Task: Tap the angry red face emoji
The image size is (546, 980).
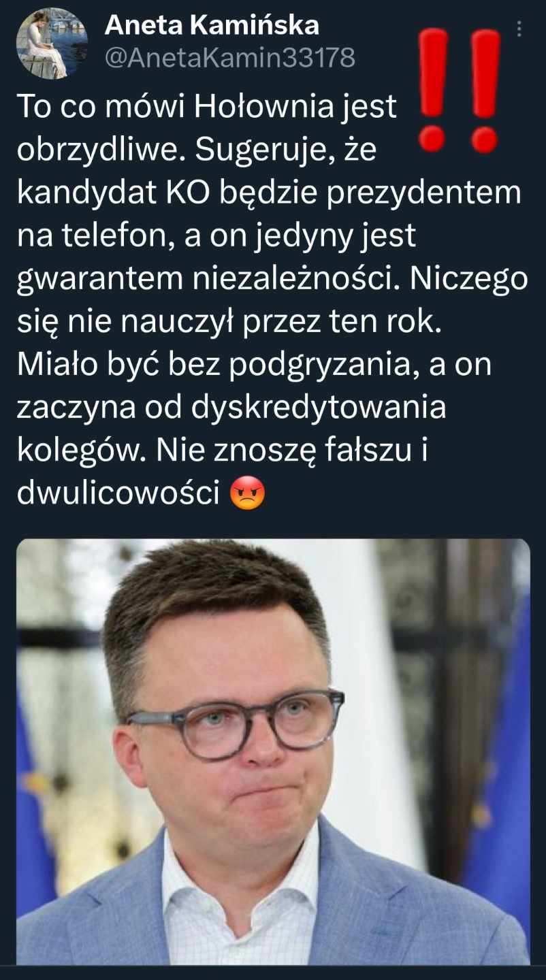Action: (x=247, y=494)
